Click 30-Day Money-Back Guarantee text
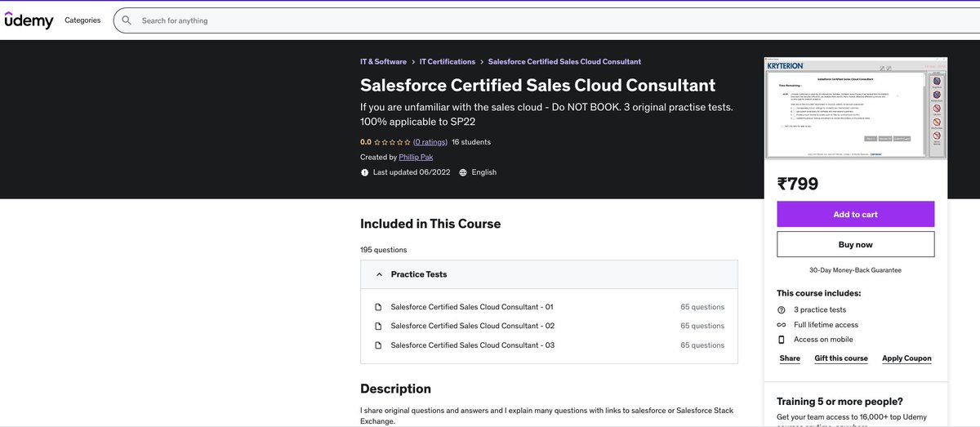This screenshot has width=980, height=427. [x=856, y=270]
